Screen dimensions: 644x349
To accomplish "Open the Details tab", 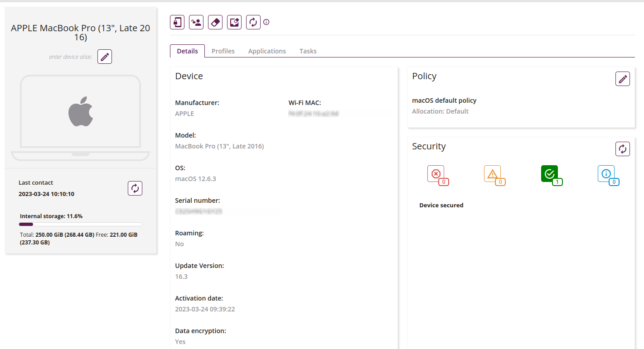I will (187, 51).
